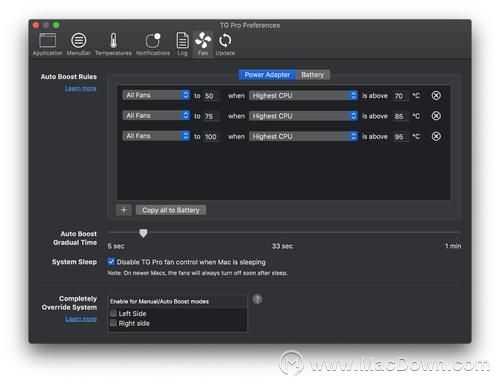Image resolution: width=500 pixels, height=381 pixels.
Task: Click the fan speed field showing 75
Action: [212, 116]
